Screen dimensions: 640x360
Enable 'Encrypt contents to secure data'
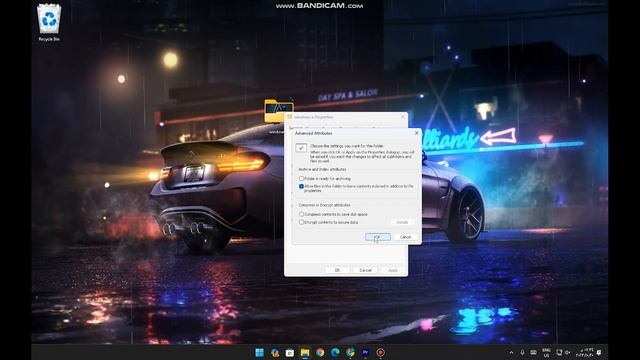click(301, 222)
